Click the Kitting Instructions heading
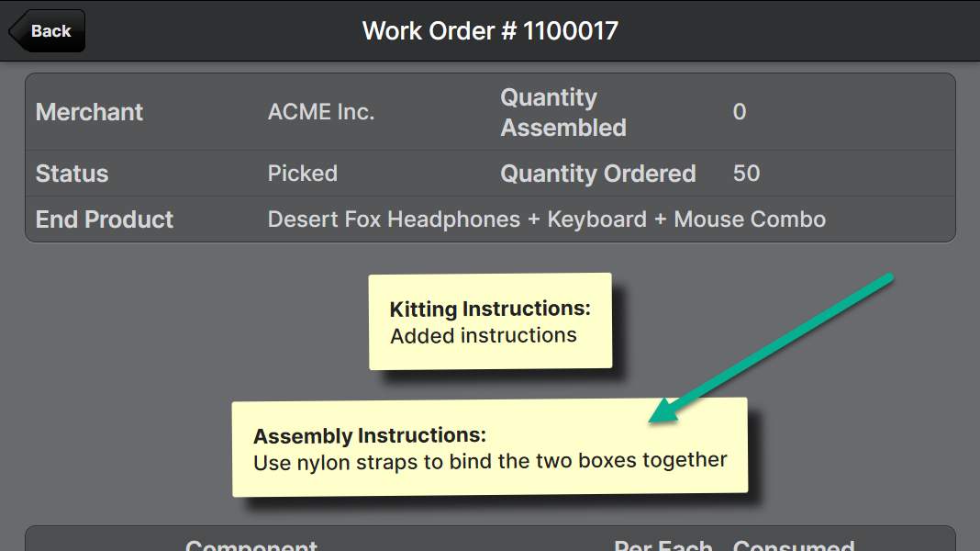980x551 pixels. pyautogui.click(x=490, y=309)
